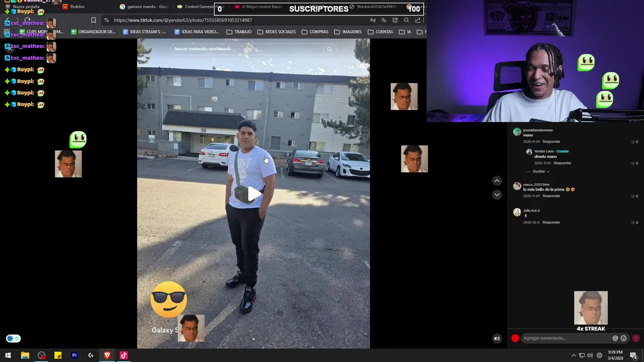
Task: Open File Explorer from the taskbar
Action: point(25,355)
